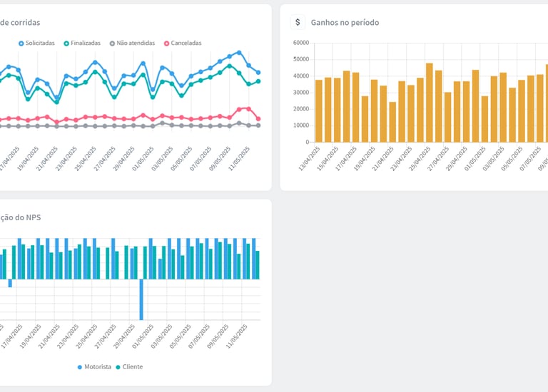
Task: Hide the Não atendidas series
Action: point(132,43)
